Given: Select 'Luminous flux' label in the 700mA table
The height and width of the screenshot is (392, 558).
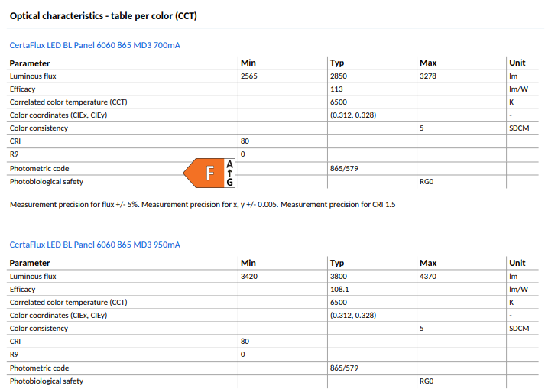Looking at the screenshot, I should [x=33, y=76].
